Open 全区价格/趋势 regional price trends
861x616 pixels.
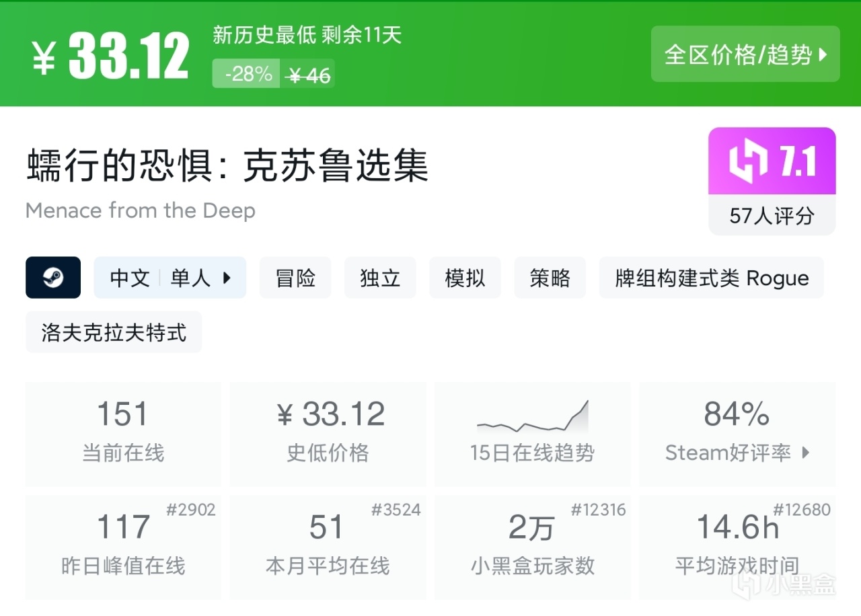pyautogui.click(x=745, y=54)
